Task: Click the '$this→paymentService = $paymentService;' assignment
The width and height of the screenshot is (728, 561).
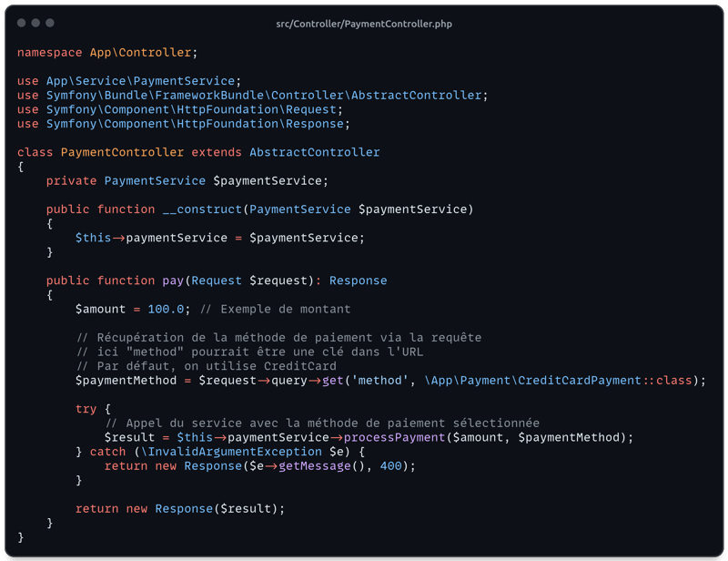Action: click(220, 238)
